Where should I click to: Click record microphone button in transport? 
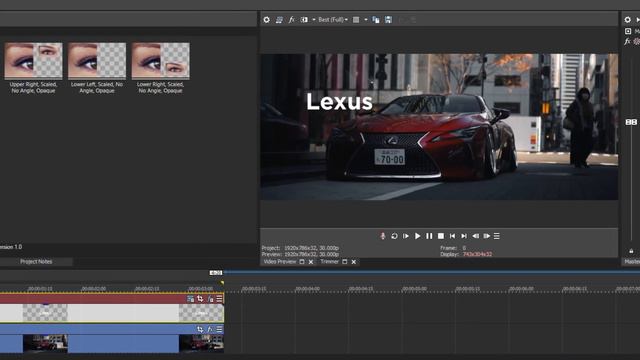[x=382, y=236]
